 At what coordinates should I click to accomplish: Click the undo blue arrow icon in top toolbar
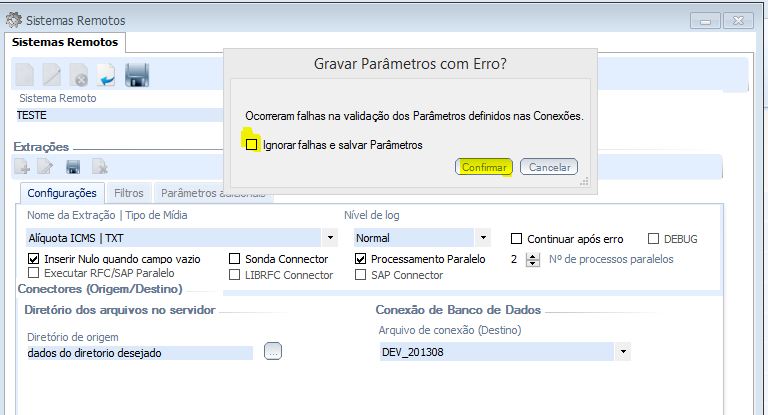click(x=106, y=74)
